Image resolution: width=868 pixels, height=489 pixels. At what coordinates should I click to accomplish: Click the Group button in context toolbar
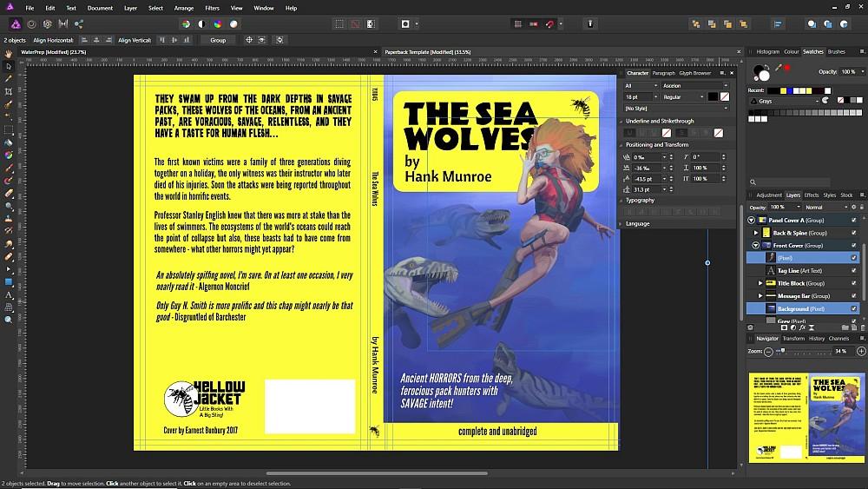(218, 40)
